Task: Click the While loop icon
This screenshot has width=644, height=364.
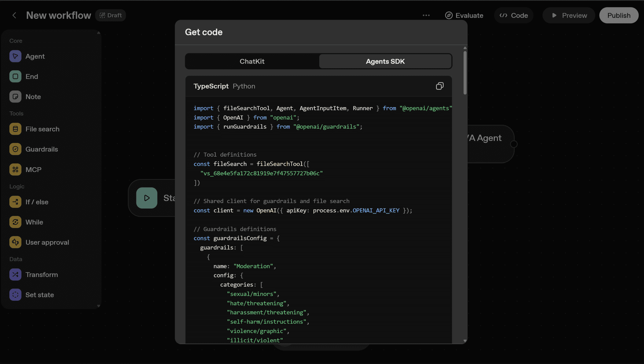Action: click(15, 222)
